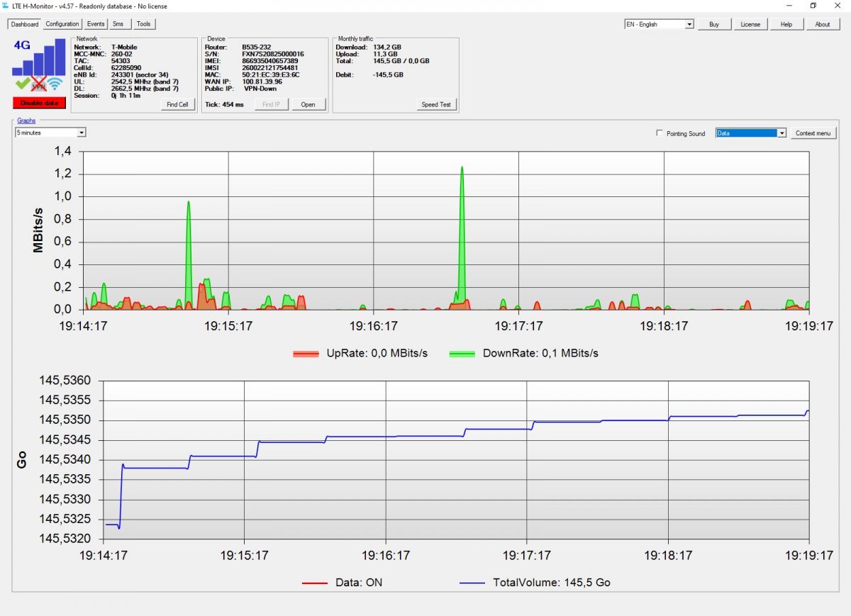Image resolution: width=851 pixels, height=616 pixels.
Task: Click the Open button in Device panel
Action: 308,105
